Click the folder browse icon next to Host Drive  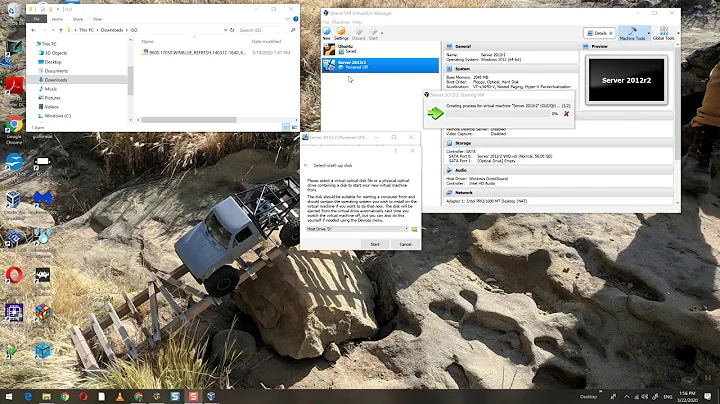(x=414, y=229)
